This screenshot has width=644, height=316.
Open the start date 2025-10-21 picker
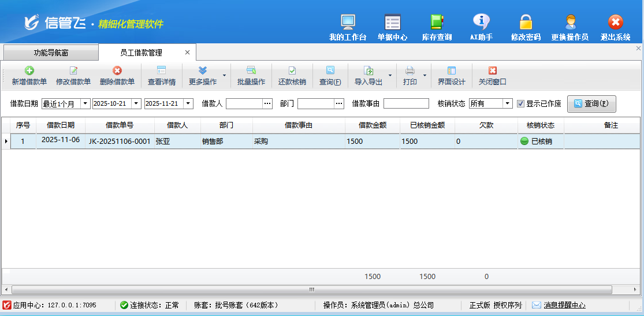tap(136, 103)
